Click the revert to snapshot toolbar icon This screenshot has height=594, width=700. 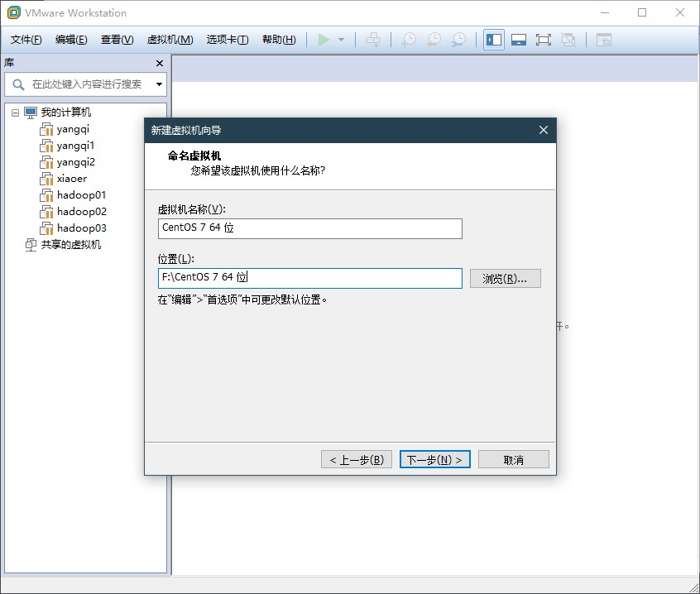434,40
